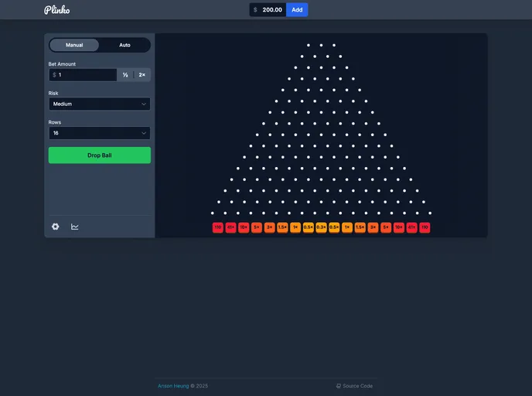The height and width of the screenshot is (396, 532).
Task: Open the settings gear icon
Action: [56, 227]
